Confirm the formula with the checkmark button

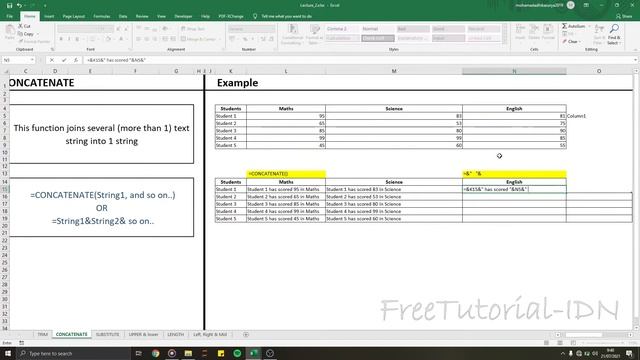(64, 60)
